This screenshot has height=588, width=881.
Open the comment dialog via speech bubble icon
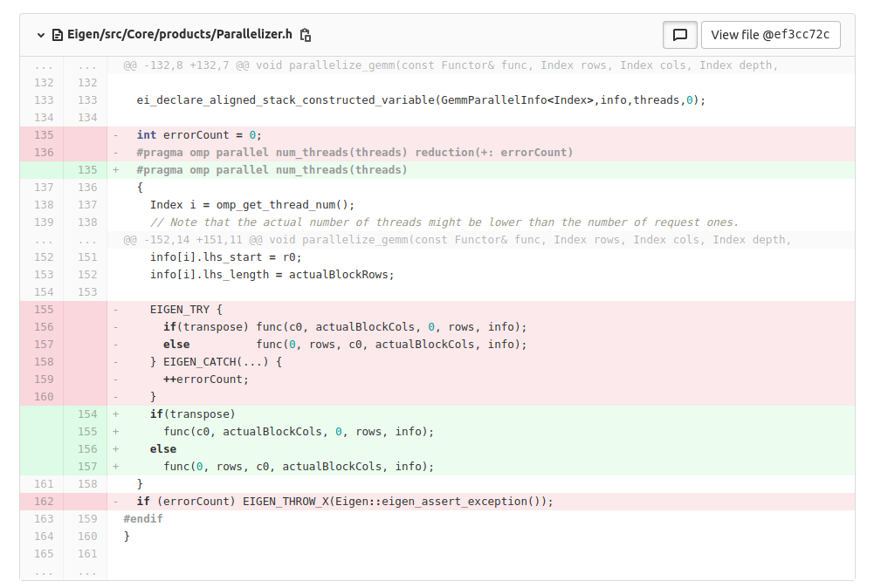680,35
